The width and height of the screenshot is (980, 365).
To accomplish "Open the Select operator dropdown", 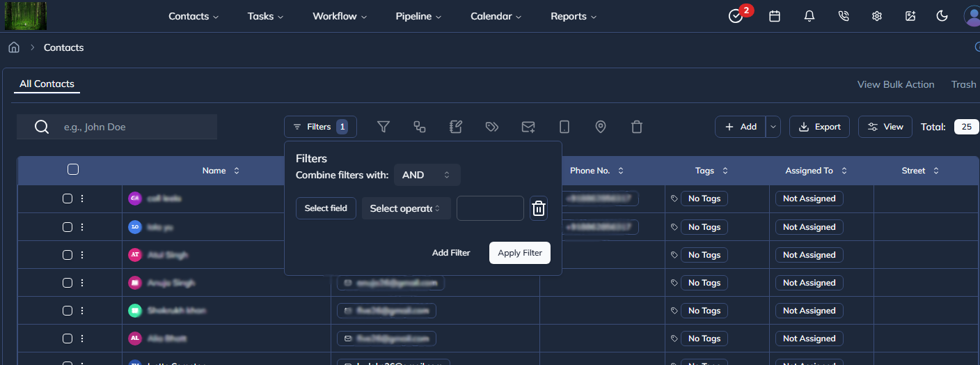I will [406, 208].
